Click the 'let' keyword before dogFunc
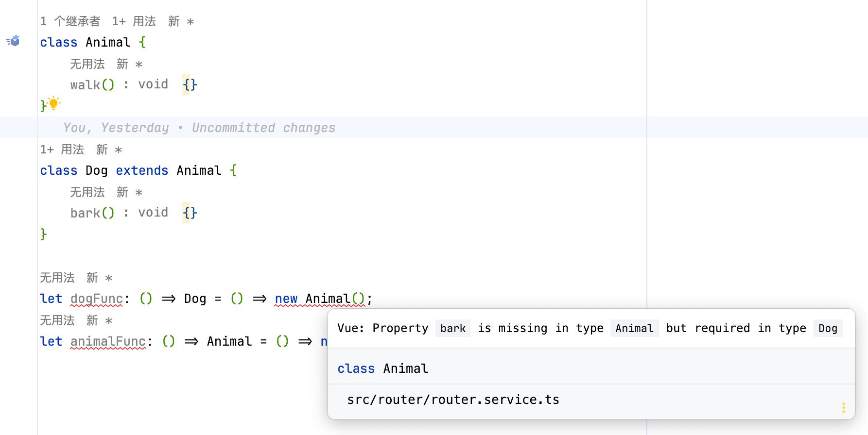Image resolution: width=868 pixels, height=435 pixels. coord(51,299)
